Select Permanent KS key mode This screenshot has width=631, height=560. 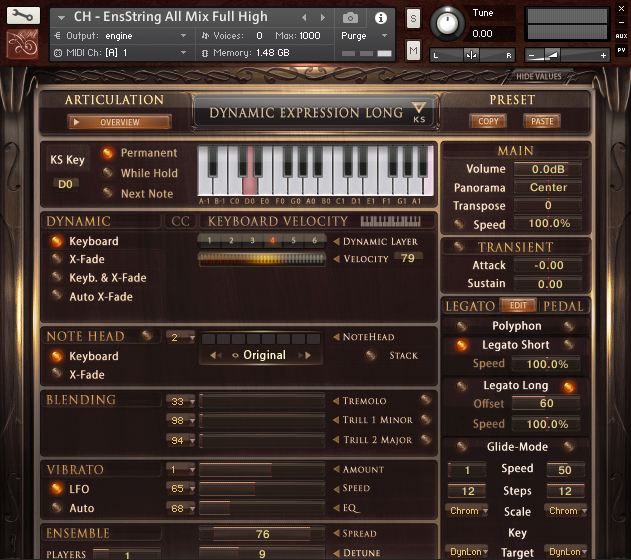click(107, 153)
